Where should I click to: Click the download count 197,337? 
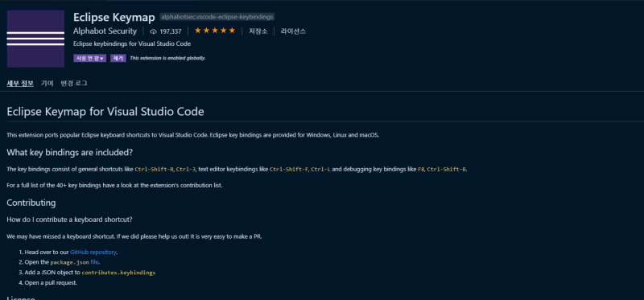(171, 31)
